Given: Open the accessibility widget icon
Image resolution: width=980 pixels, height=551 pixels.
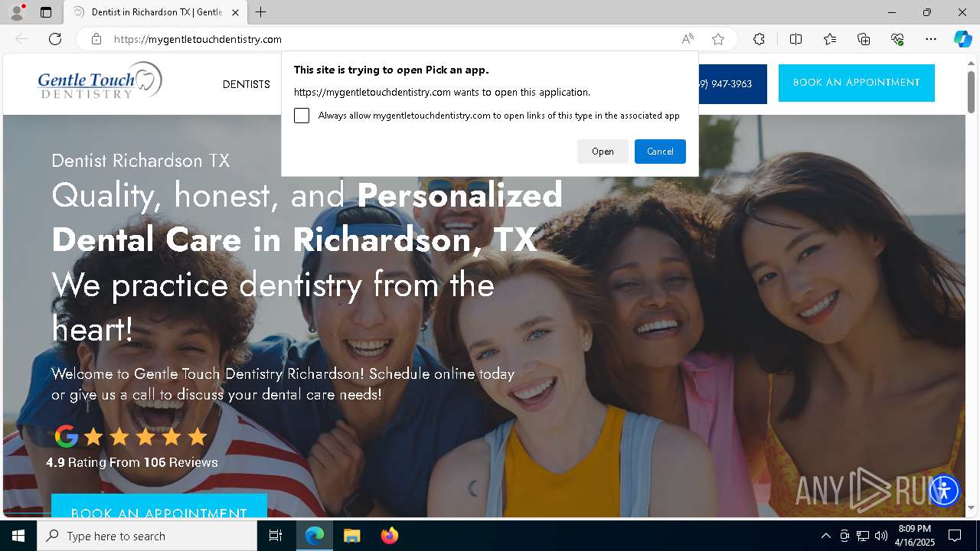Looking at the screenshot, I should 944,491.
